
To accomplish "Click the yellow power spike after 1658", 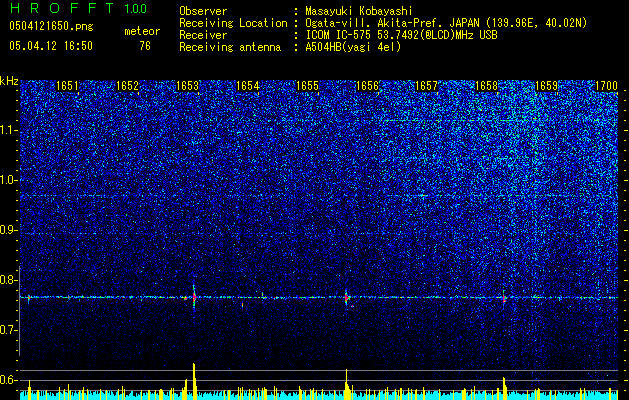I will [504, 388].
